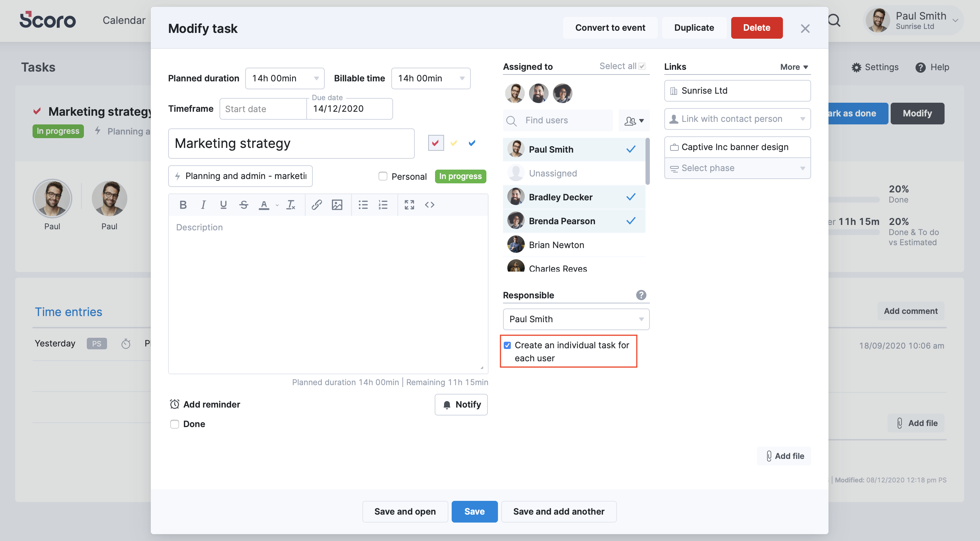Unassign Bradley Decker from the task
The width and height of the screenshot is (980, 541).
click(574, 197)
